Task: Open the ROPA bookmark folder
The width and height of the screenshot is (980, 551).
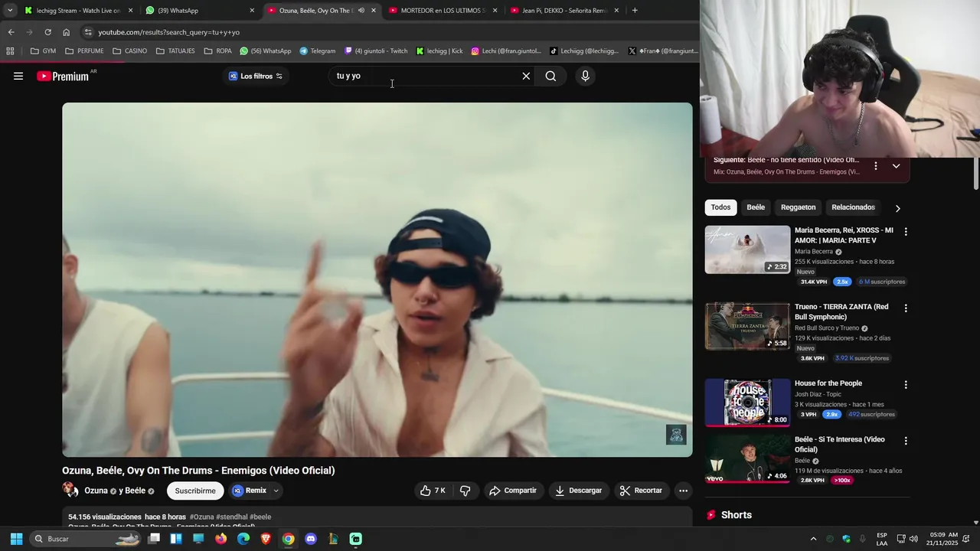Action: point(217,51)
